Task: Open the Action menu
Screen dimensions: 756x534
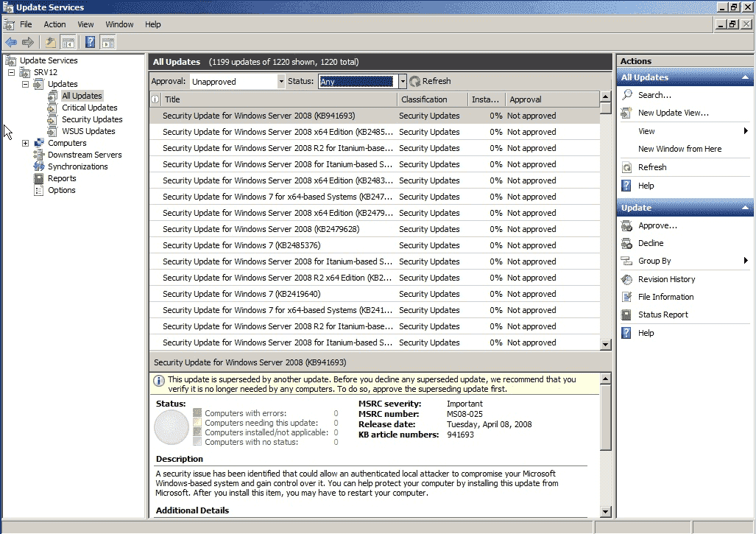Action: pyautogui.click(x=54, y=24)
